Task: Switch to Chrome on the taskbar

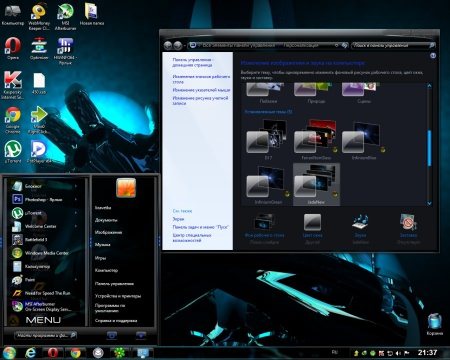Action: (75, 353)
